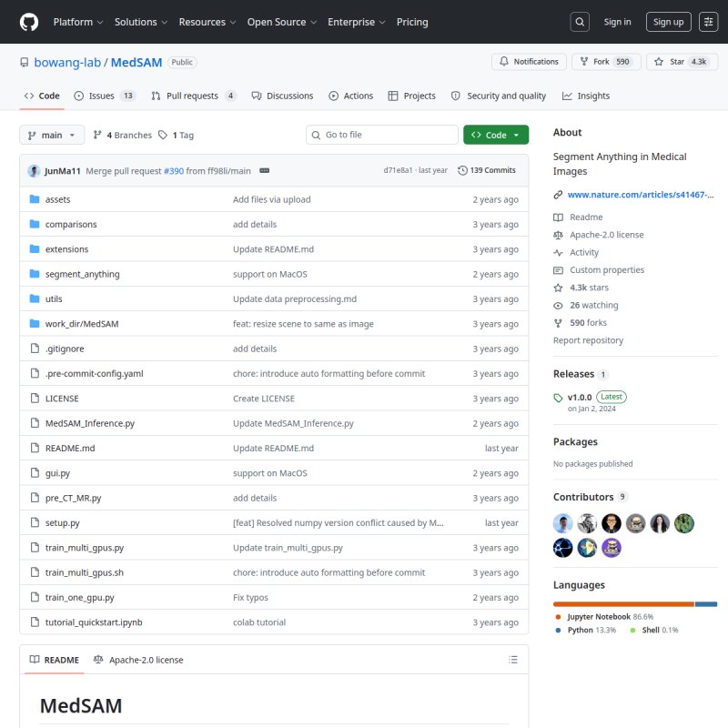Open the green Code dropdown button

495,135
